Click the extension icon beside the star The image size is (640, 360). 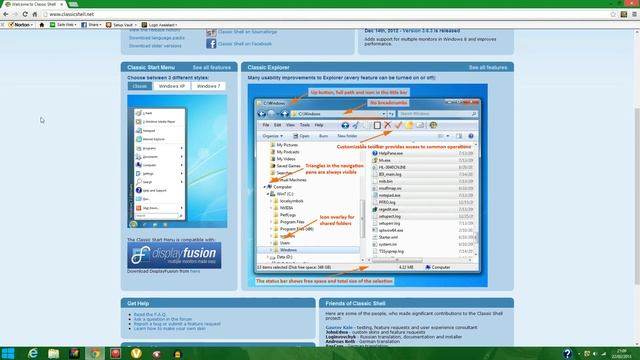click(624, 14)
